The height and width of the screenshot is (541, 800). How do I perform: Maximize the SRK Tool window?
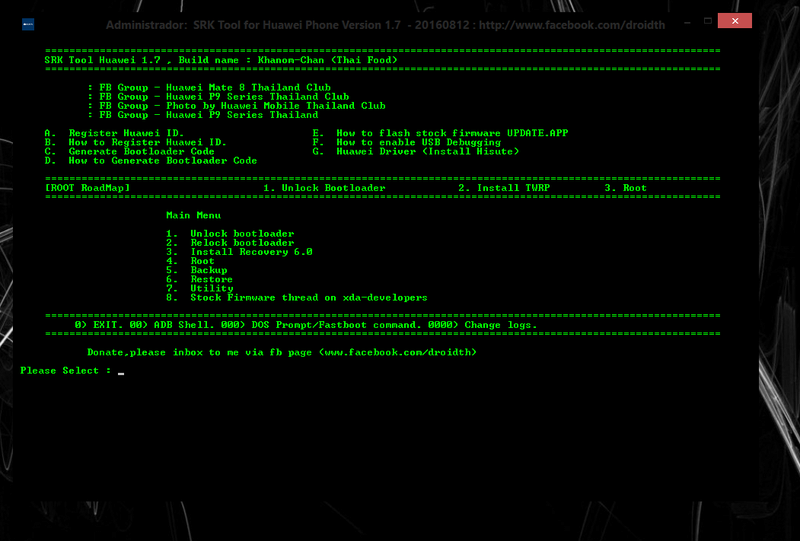point(708,21)
